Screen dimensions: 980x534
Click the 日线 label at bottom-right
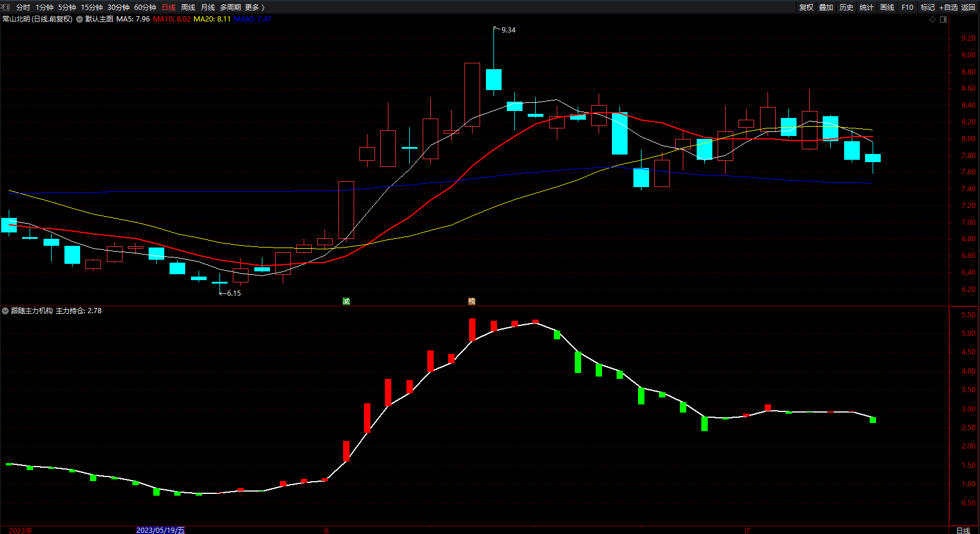(x=963, y=530)
